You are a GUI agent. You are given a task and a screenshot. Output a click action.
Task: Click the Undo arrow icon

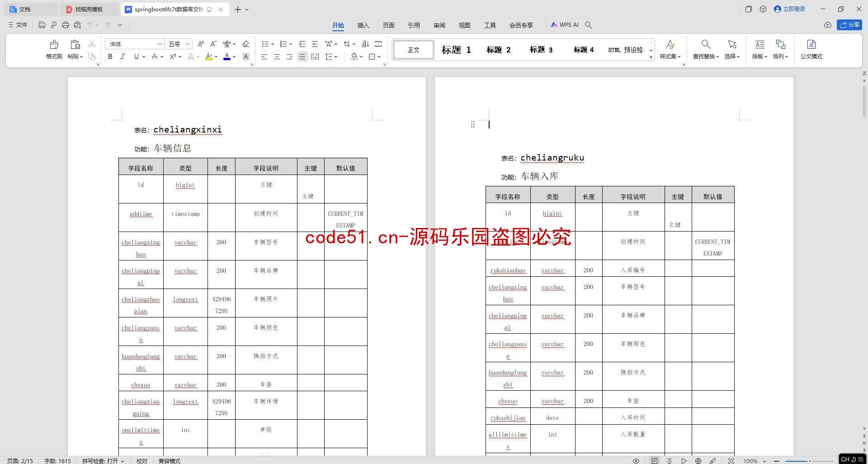[90, 25]
